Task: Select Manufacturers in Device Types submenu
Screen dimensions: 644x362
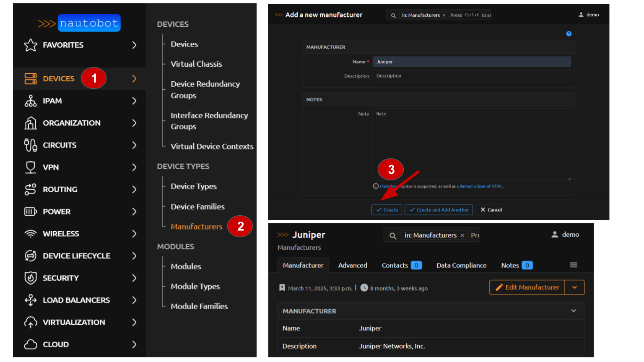Action: pos(196,227)
